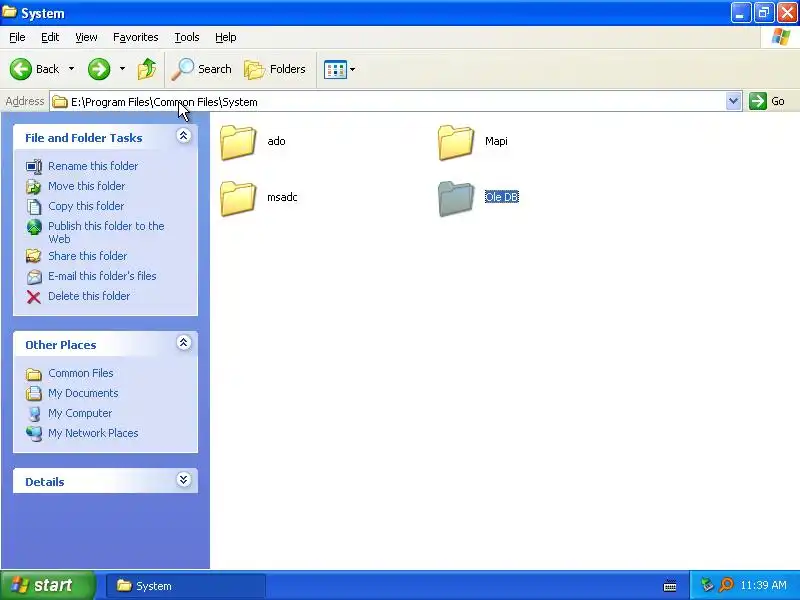Click the Rename this folder icon

point(34,166)
